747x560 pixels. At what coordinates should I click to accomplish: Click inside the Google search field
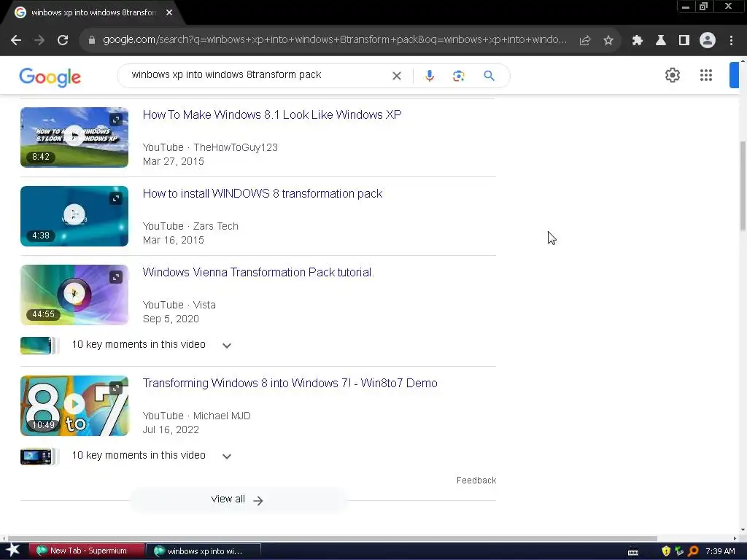coord(260,75)
